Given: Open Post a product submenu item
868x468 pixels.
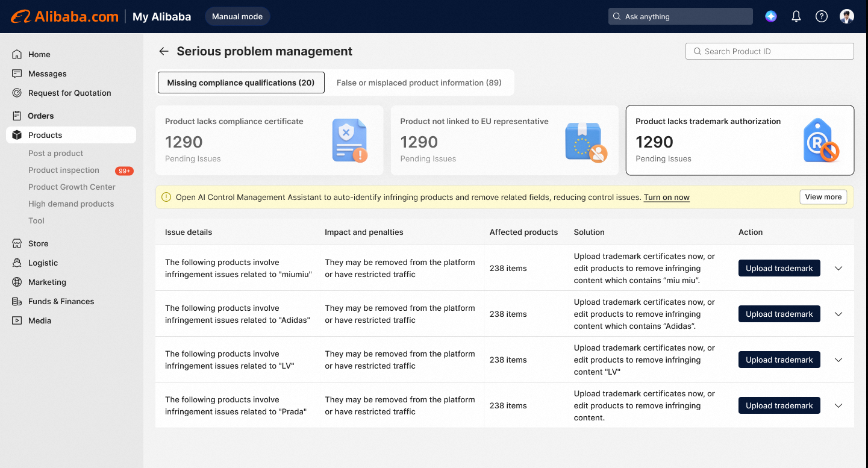Looking at the screenshot, I should 56,153.
